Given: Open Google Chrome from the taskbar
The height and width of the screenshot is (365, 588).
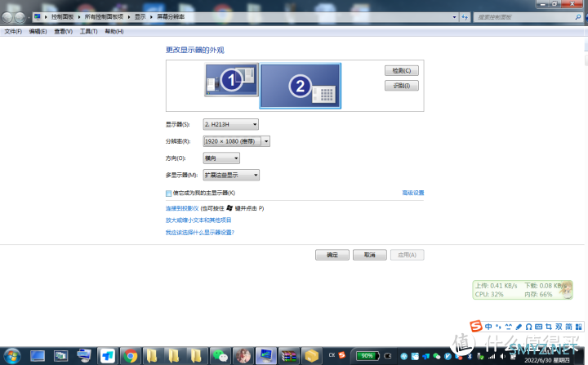Looking at the screenshot, I should point(129,356).
